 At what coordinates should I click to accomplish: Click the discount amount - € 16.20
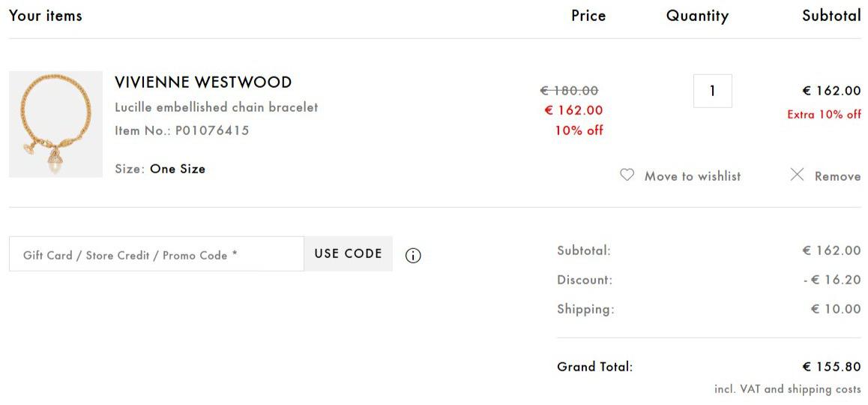832,280
